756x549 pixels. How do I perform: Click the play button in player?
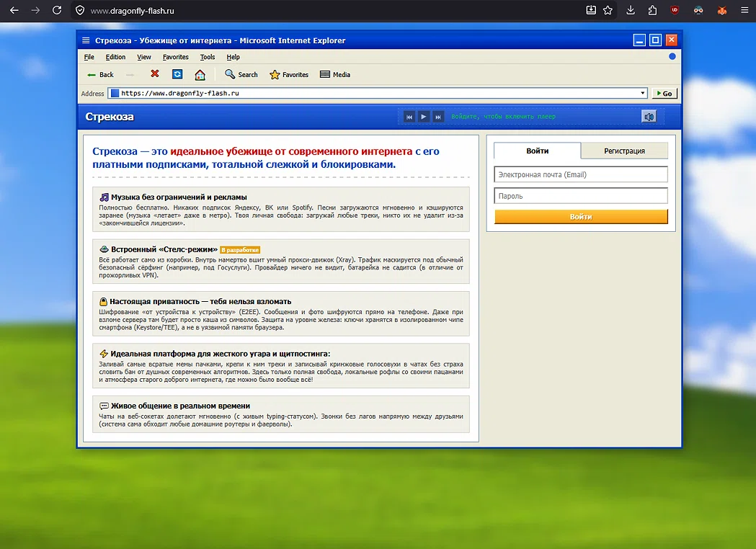(x=423, y=117)
